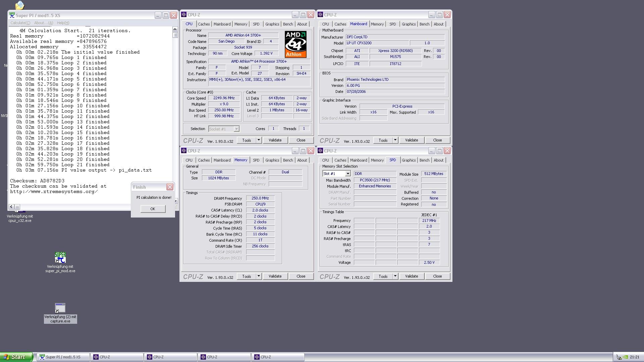Select the last CPU-Z taskbar button
Screen dimensions: 644x362
coord(278,357)
